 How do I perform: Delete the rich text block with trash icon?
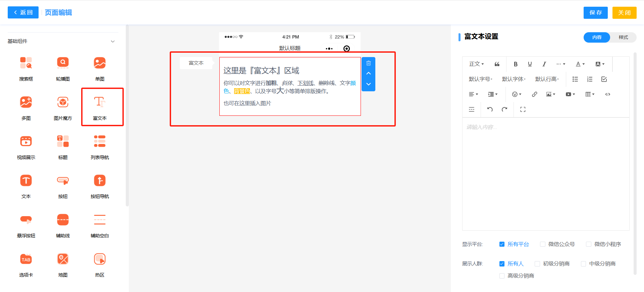(x=368, y=63)
